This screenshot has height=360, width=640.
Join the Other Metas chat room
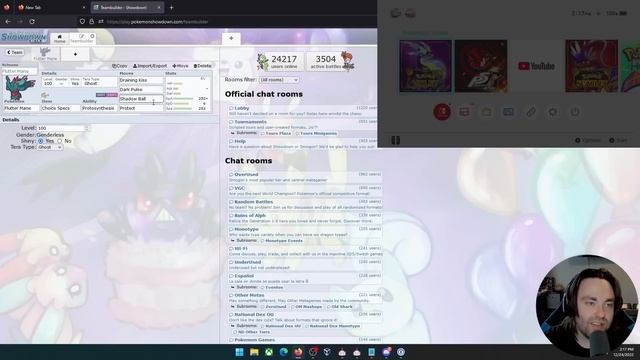305,298
